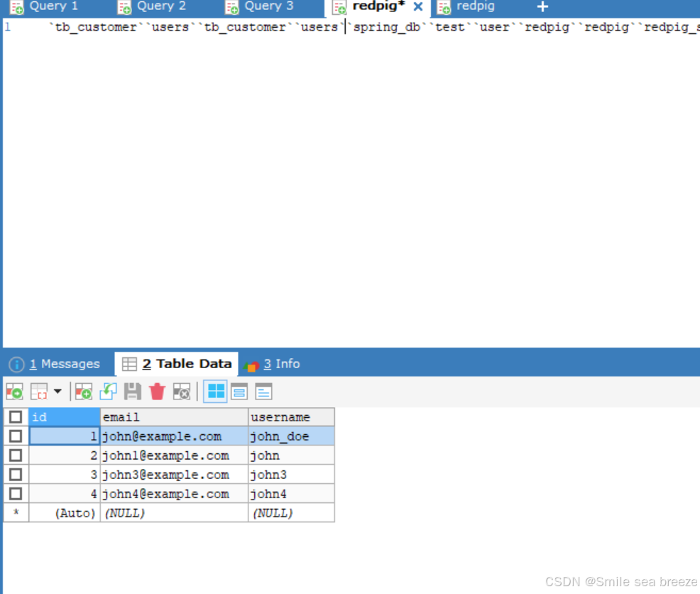Click the Insert new row icon
Viewport: 700px width, 594px height.
84,392
